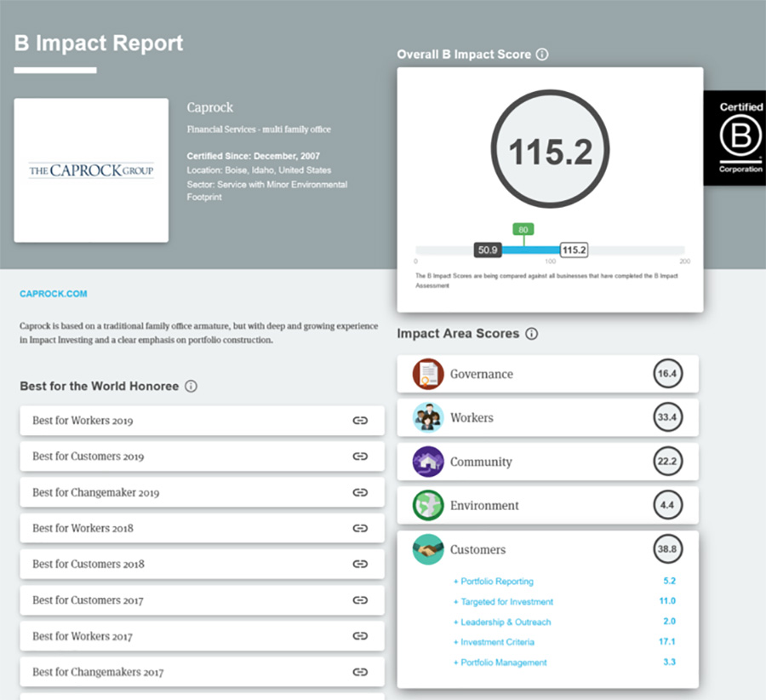Image resolution: width=766 pixels, height=700 pixels.
Task: Click the 'Location: Boise, Idaho, United States' text
Action: click(259, 170)
